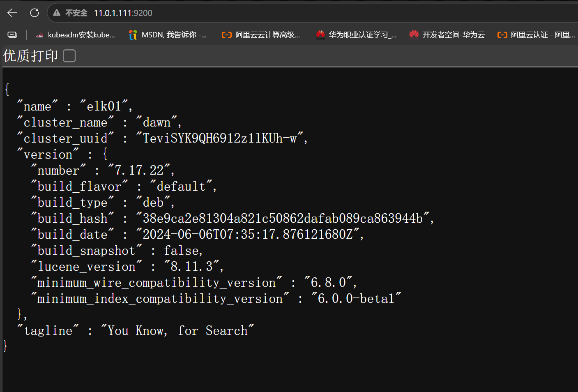Open the MSDN, 我告诉你 bookmark
This screenshot has width=578, height=392.
coord(168,35)
